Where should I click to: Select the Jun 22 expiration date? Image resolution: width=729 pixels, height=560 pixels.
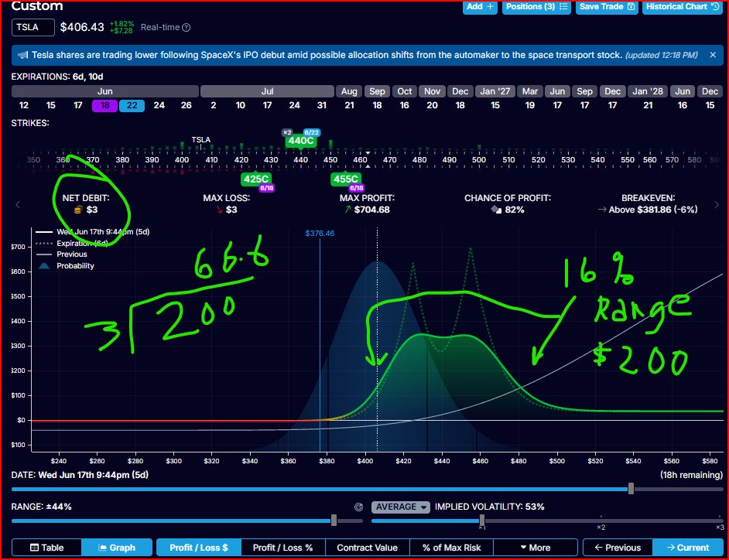click(132, 105)
